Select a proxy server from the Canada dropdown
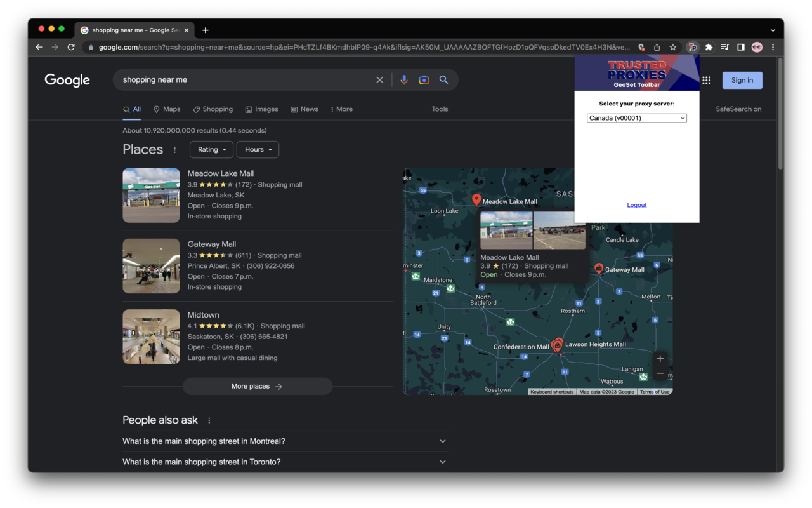The image size is (812, 508). click(636, 117)
